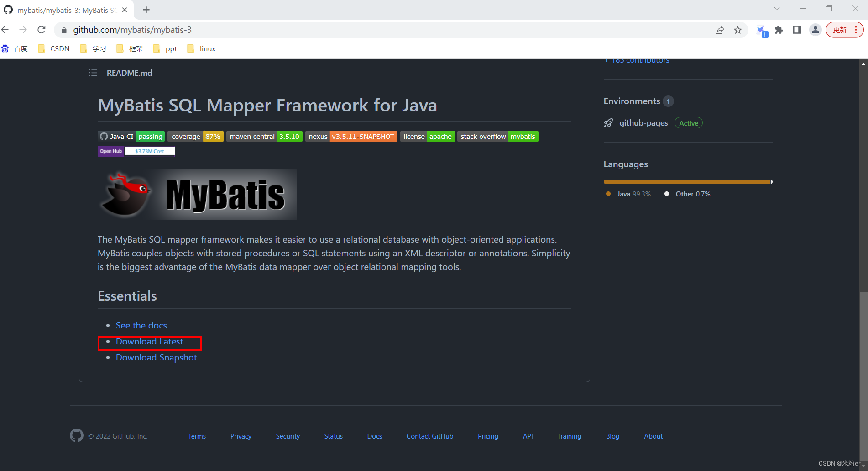The image size is (868, 471).
Task: Open the user profile avatar icon
Action: tap(816, 30)
